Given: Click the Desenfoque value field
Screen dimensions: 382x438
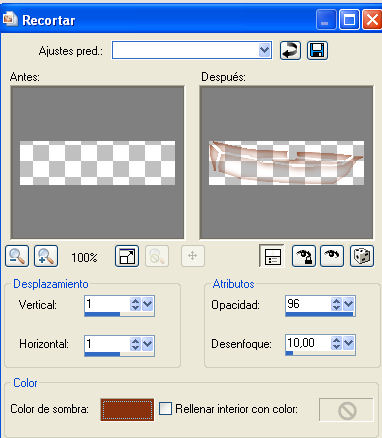Looking at the screenshot, I should point(308,343).
